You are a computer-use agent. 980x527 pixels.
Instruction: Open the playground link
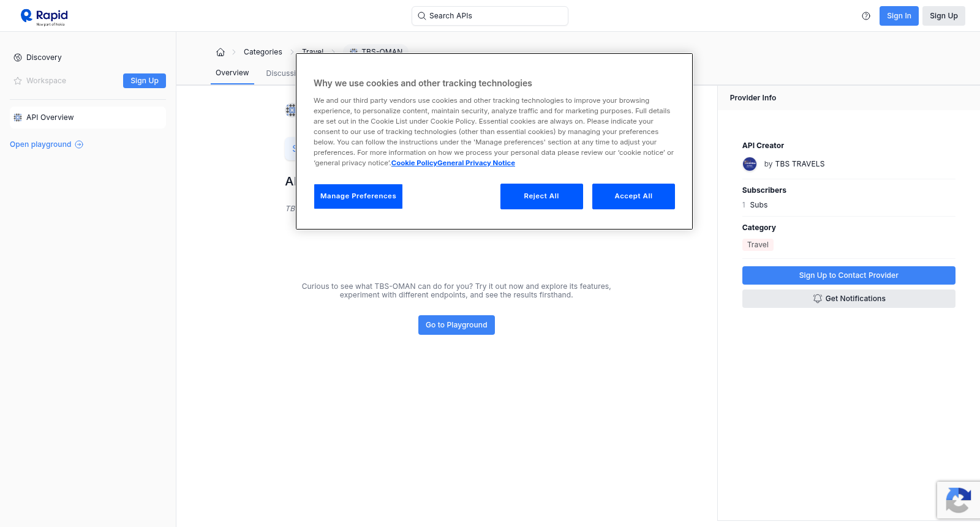[47, 144]
